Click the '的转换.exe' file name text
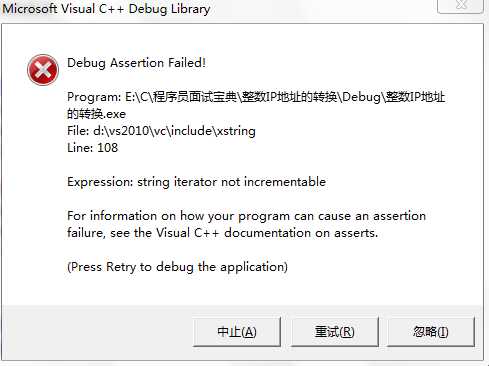This screenshot has width=489, height=366. click(x=96, y=114)
